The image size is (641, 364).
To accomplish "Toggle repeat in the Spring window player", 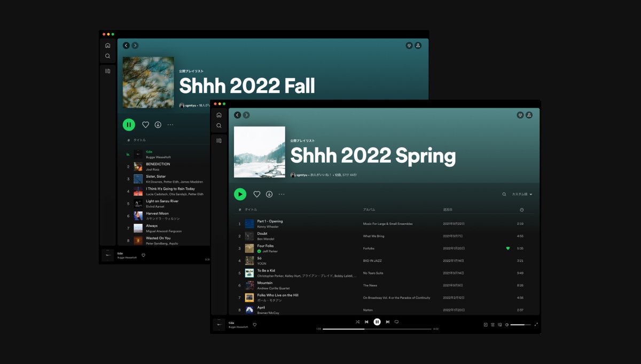I will 396,322.
